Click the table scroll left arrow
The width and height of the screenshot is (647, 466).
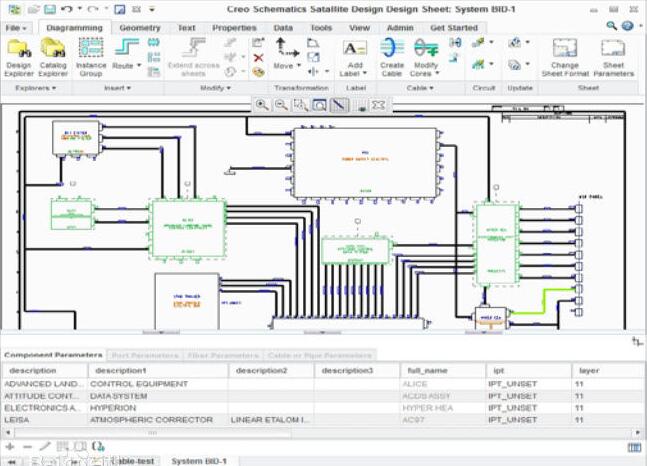[7, 433]
